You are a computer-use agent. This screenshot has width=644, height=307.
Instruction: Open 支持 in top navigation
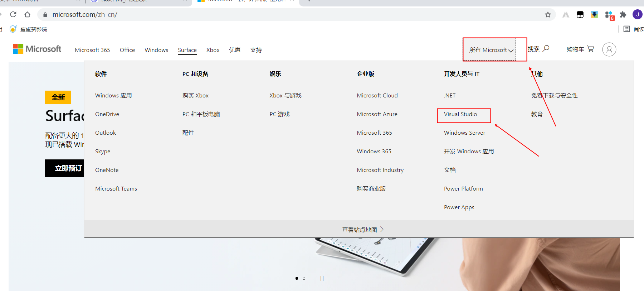coord(256,50)
